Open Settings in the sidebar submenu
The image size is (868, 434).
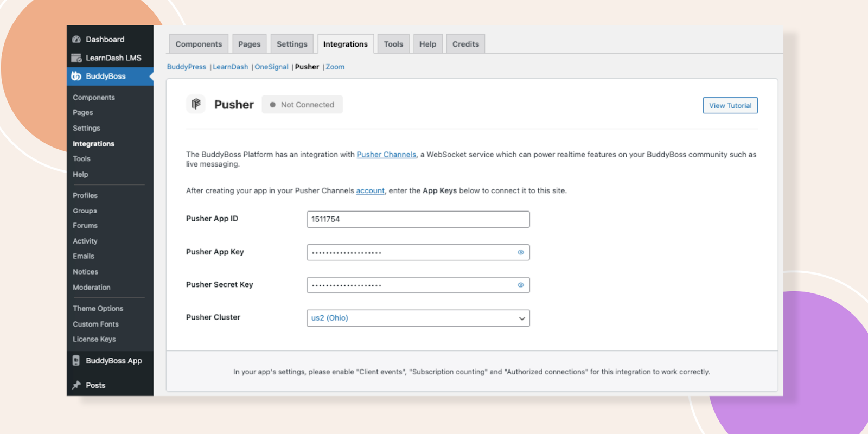click(87, 129)
